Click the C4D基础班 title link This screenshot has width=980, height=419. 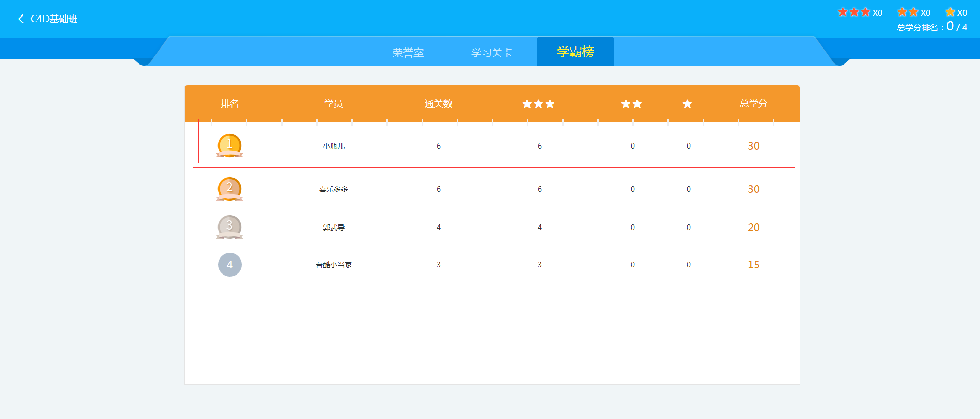(54, 19)
